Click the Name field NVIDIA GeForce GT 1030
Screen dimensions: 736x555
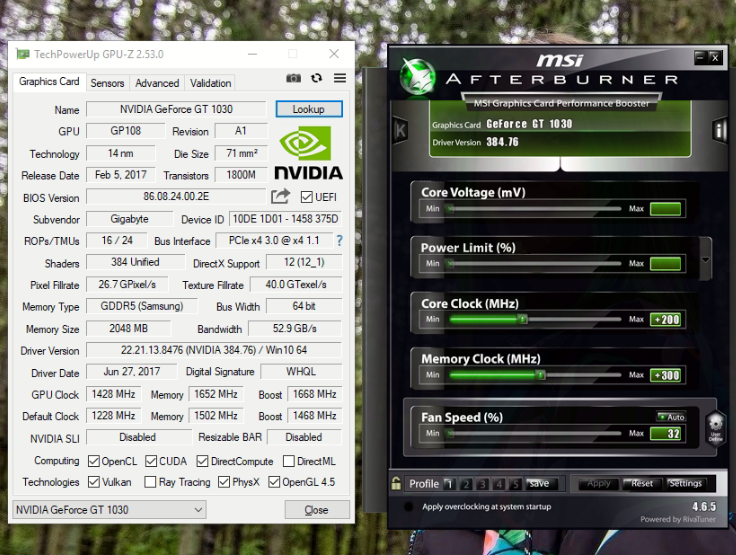click(176, 109)
